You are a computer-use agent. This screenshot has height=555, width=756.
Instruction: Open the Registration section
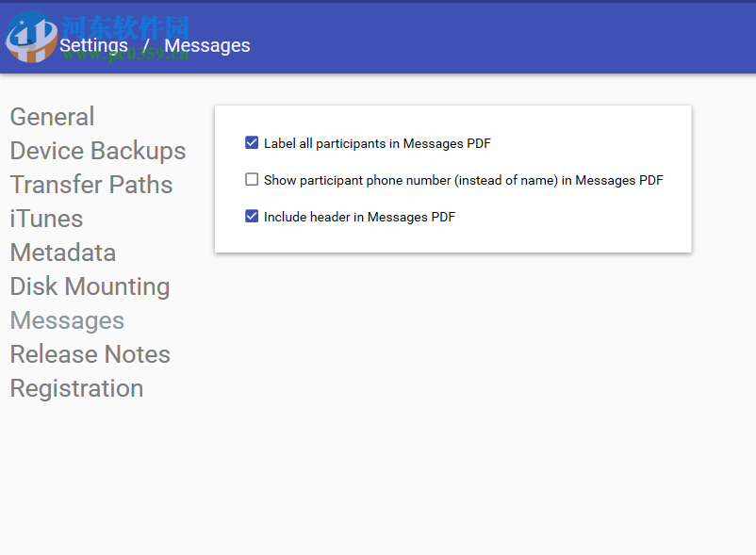(76, 388)
